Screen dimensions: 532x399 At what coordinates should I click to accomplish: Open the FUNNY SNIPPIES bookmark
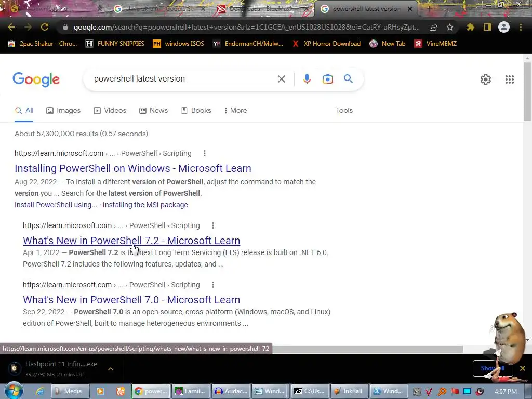click(x=115, y=44)
